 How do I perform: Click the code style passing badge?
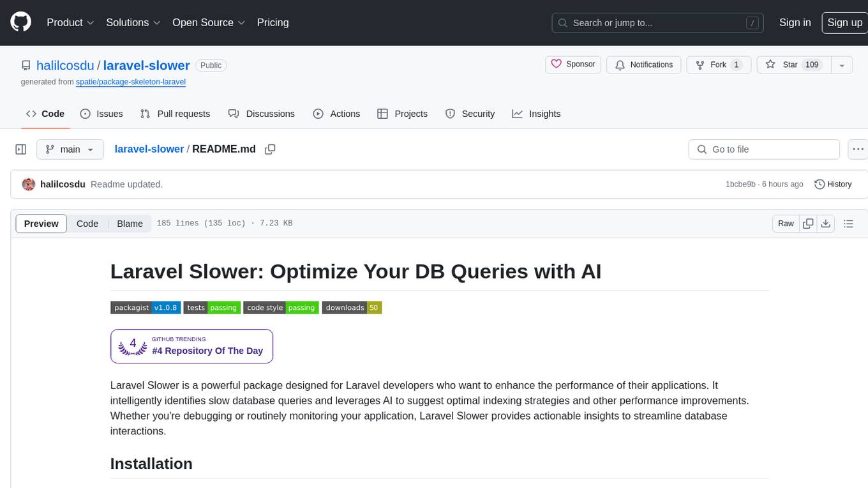tap(281, 308)
